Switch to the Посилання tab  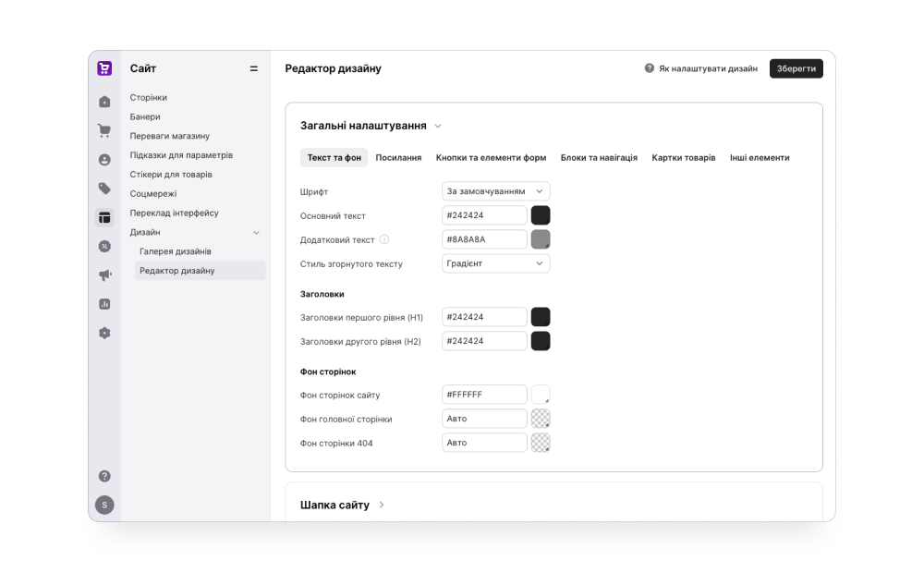pyautogui.click(x=398, y=157)
